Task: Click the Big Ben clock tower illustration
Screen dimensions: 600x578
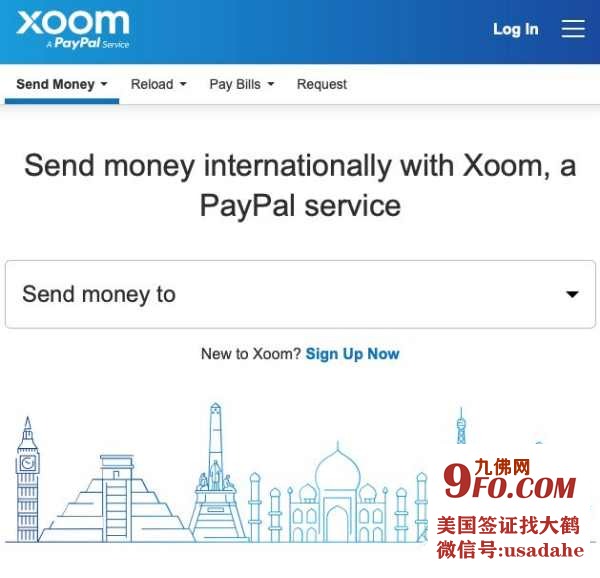Action: click(28, 479)
